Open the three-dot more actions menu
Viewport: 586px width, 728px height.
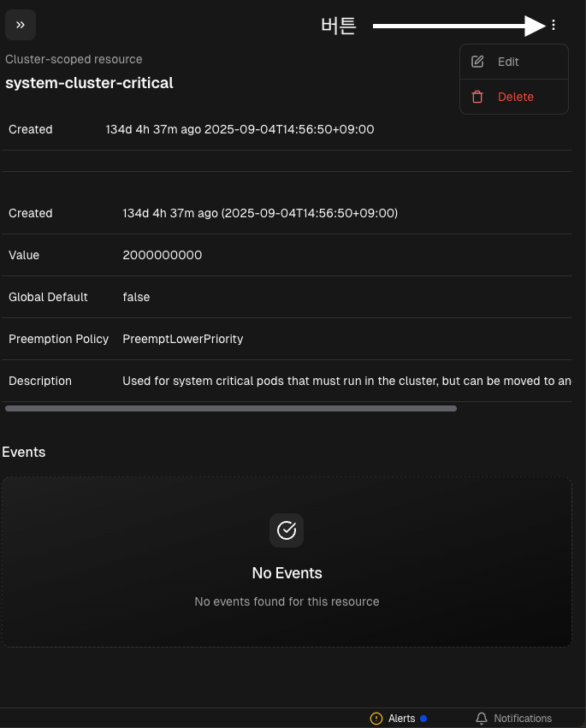pos(553,26)
